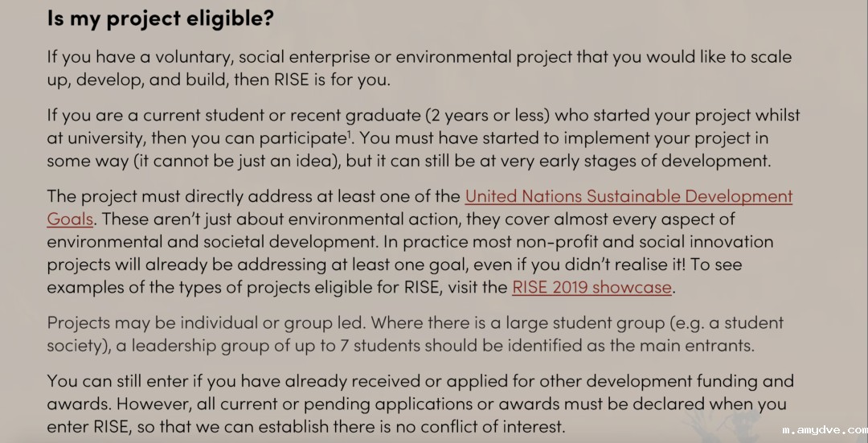The height and width of the screenshot is (443, 868).
Task: Click the 'Is my project eligible?' heading
Action: [x=160, y=18]
